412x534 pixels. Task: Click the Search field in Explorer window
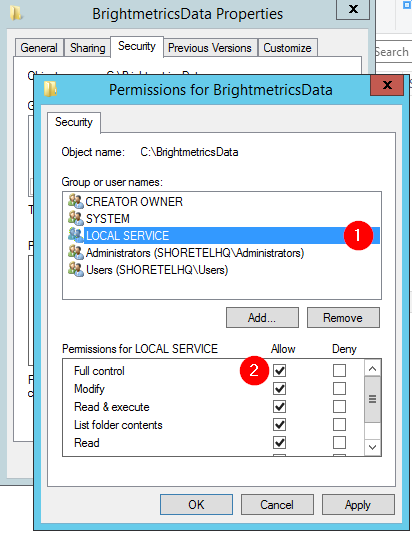coord(394,52)
